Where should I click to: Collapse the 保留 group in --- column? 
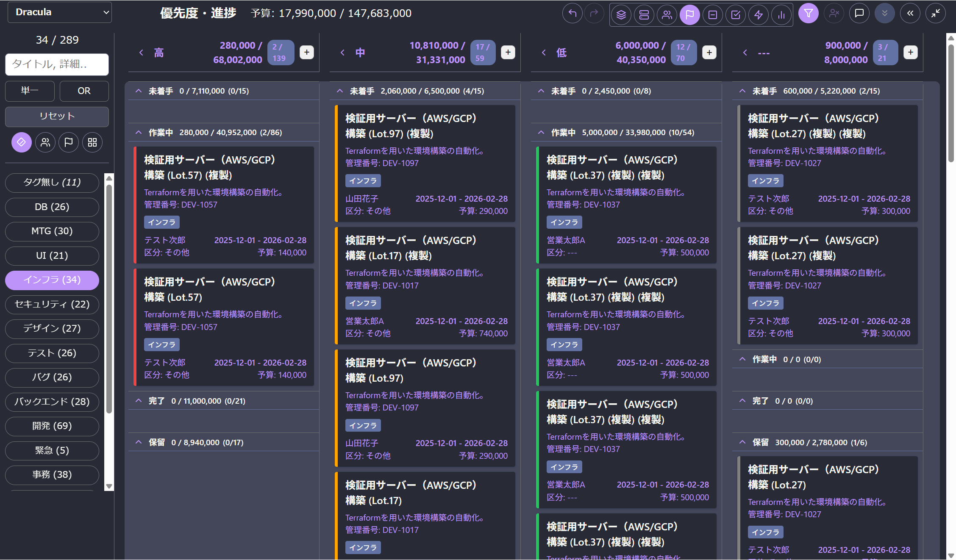[742, 442]
